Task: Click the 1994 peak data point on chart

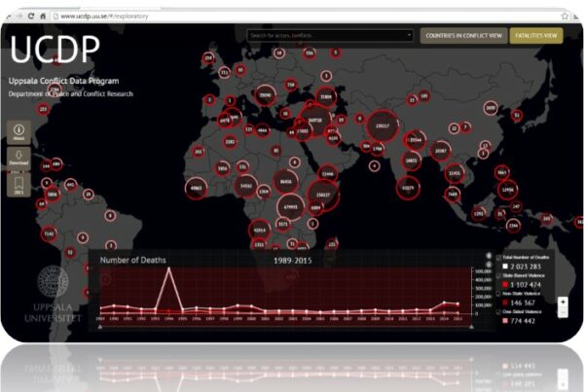Action: pyautogui.click(x=168, y=268)
